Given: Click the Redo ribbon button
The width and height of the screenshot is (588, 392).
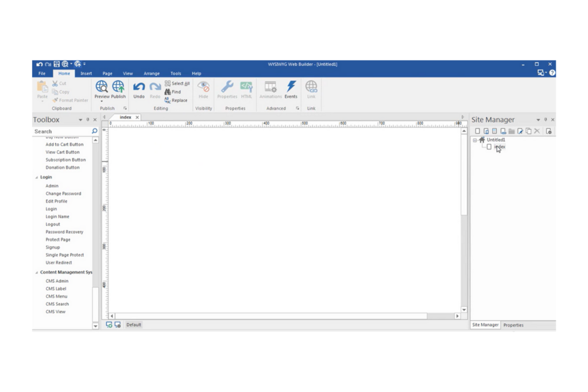Looking at the screenshot, I should [155, 90].
